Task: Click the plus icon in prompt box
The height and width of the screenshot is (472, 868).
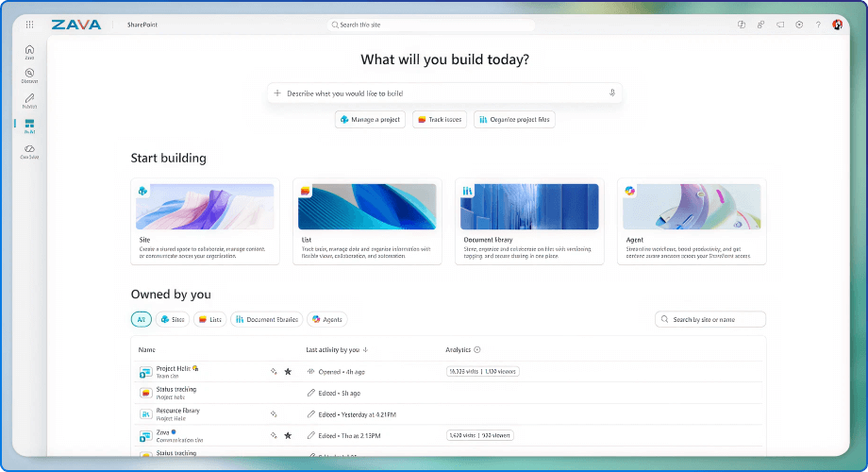Action: coord(277,93)
